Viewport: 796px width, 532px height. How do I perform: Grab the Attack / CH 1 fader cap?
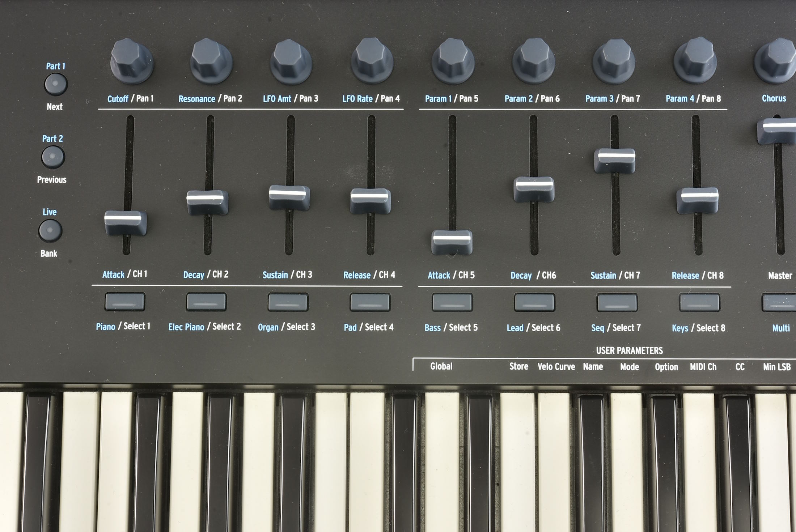coord(125,222)
